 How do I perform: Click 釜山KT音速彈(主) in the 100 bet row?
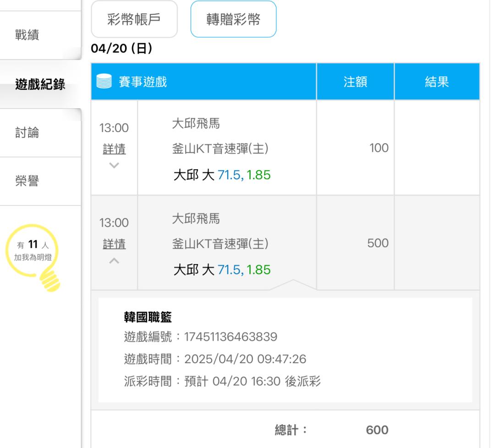(x=220, y=149)
